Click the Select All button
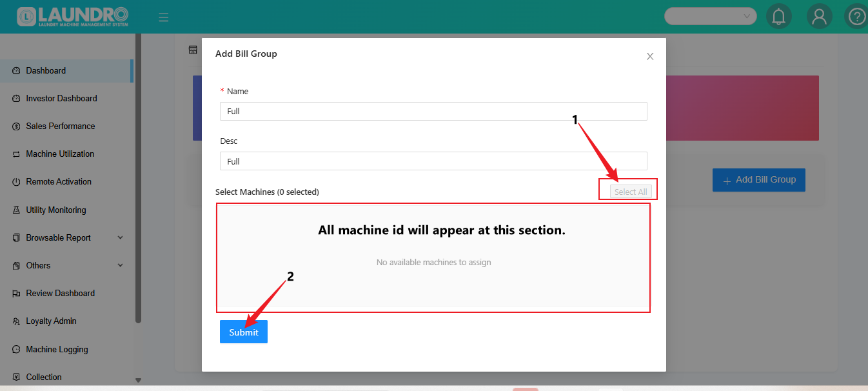 631,192
